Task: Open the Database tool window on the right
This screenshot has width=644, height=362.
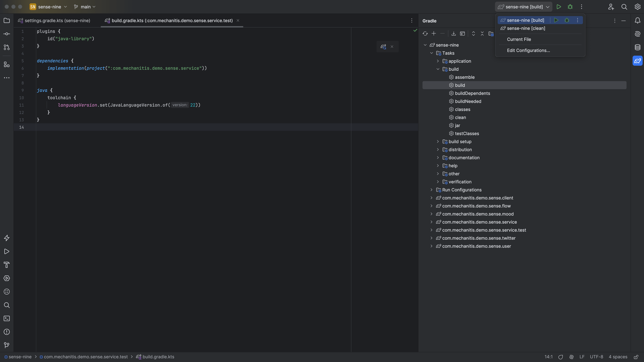Action: tap(637, 47)
